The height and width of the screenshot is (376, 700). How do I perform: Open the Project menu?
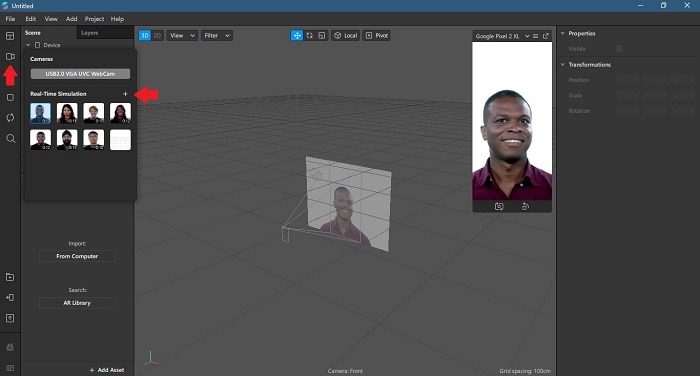click(x=94, y=19)
